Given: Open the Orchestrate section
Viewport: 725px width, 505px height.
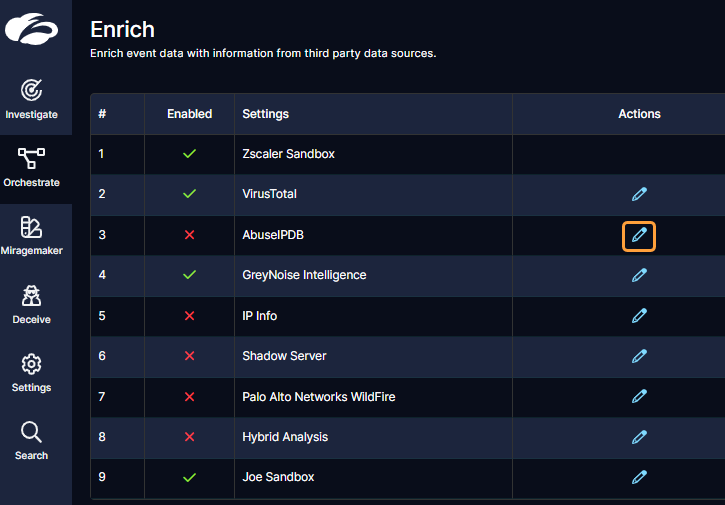Looking at the screenshot, I should pos(31,168).
